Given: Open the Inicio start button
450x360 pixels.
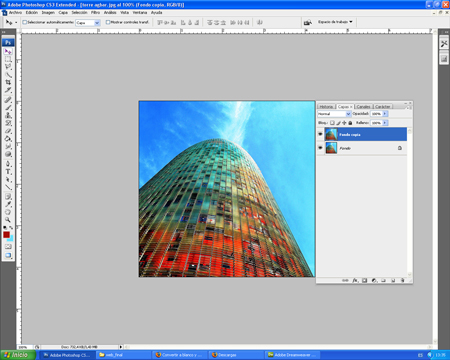Looking at the screenshot, I should coord(18,355).
